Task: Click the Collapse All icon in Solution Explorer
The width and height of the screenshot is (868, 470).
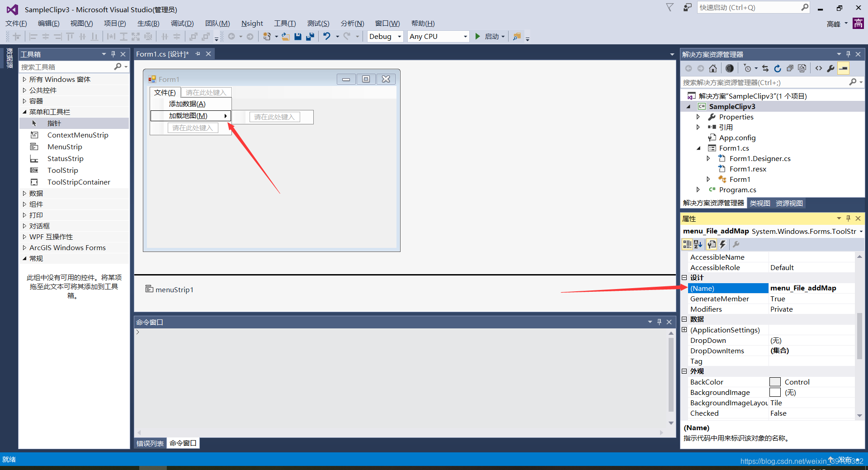Action: [x=790, y=68]
